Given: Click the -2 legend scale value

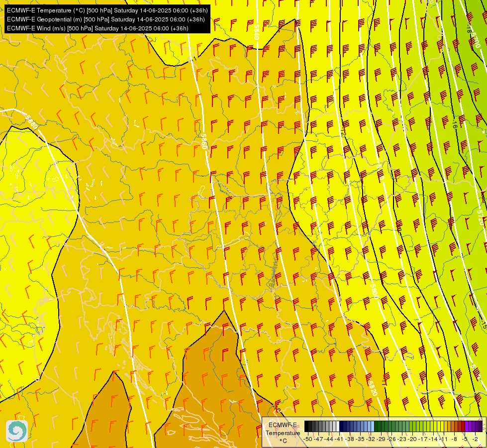Looking at the screenshot, I should click(475, 439).
